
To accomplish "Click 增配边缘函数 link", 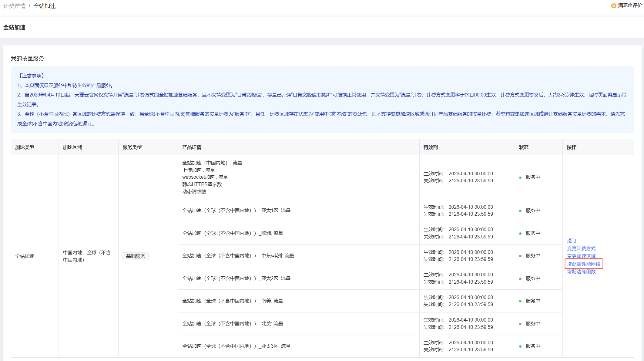I will pos(581,272).
